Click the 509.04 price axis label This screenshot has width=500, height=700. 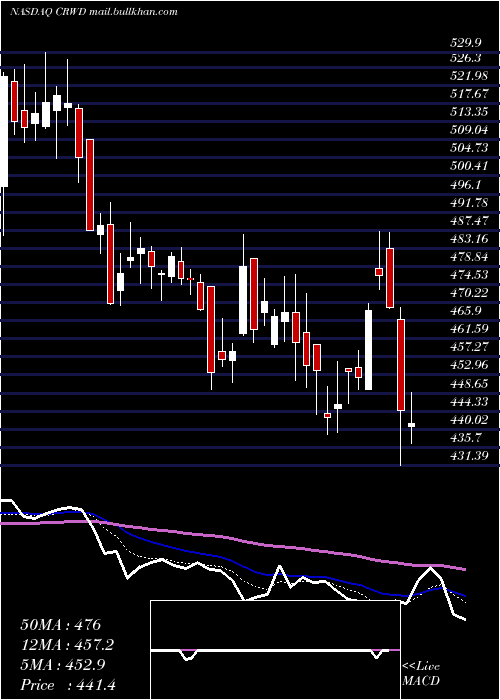[x=469, y=130]
